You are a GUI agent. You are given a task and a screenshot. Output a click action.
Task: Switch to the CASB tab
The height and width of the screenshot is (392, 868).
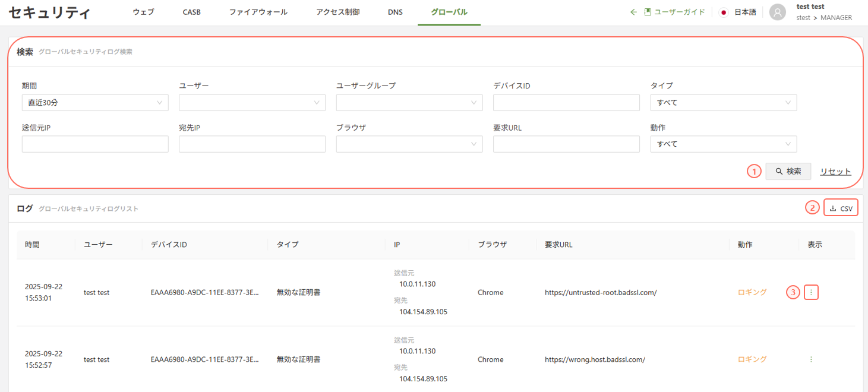click(191, 12)
